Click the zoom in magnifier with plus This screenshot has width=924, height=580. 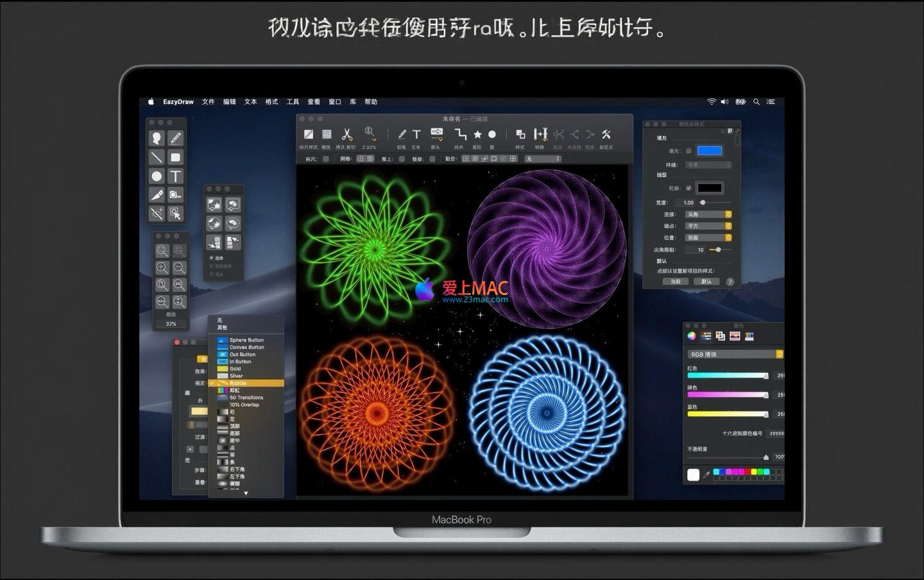pyautogui.click(x=162, y=268)
